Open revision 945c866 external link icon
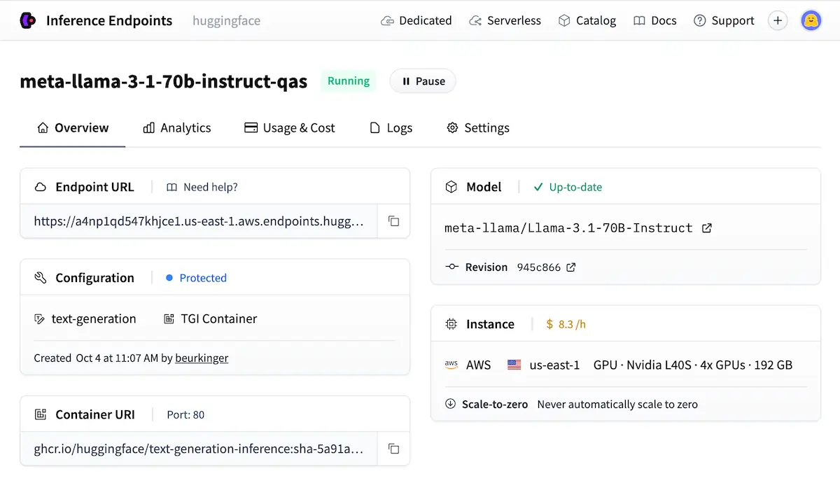 pos(571,267)
